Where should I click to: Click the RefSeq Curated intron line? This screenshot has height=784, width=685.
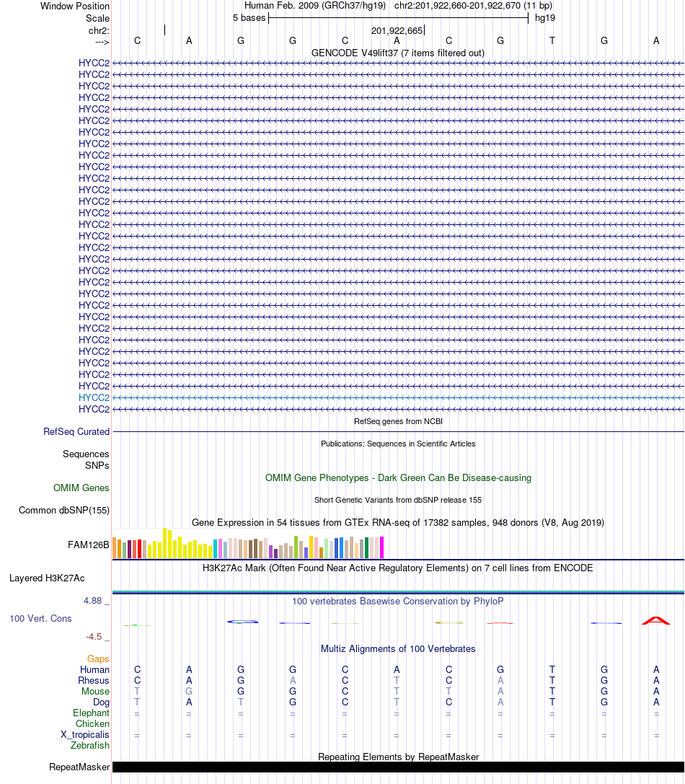tap(398, 431)
